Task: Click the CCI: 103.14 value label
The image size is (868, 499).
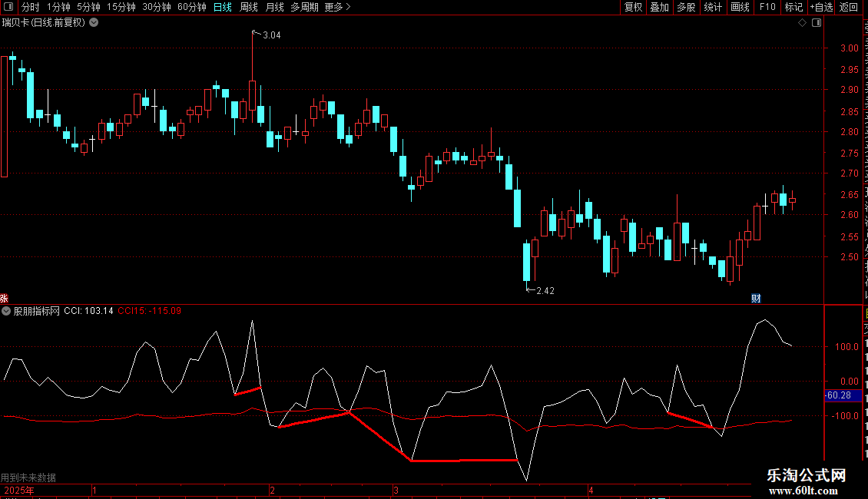Action: pos(88,311)
